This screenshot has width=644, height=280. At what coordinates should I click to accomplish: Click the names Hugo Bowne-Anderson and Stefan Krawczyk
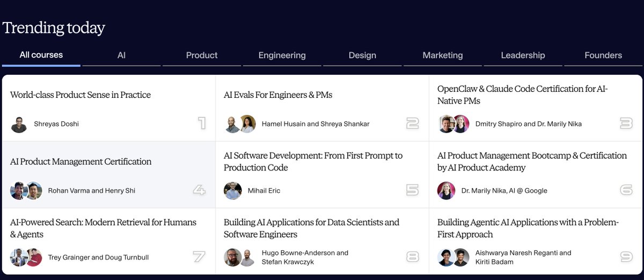tap(305, 257)
